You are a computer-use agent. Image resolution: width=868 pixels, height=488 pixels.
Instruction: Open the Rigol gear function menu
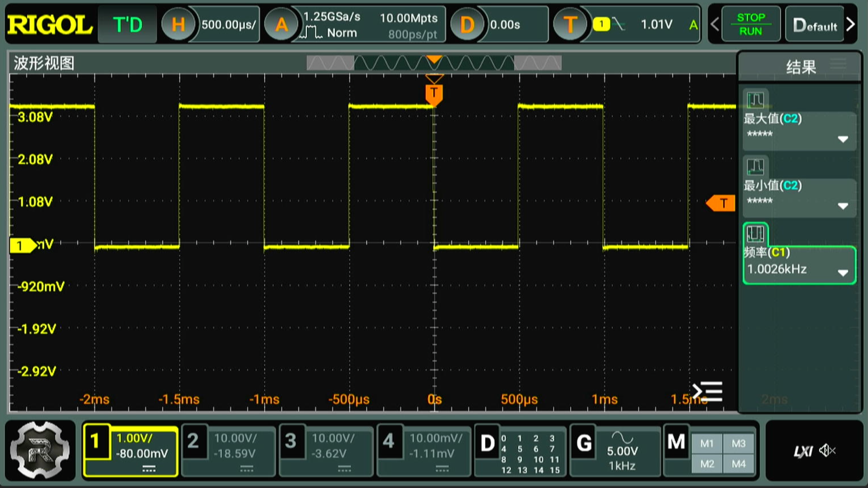coord(40,450)
